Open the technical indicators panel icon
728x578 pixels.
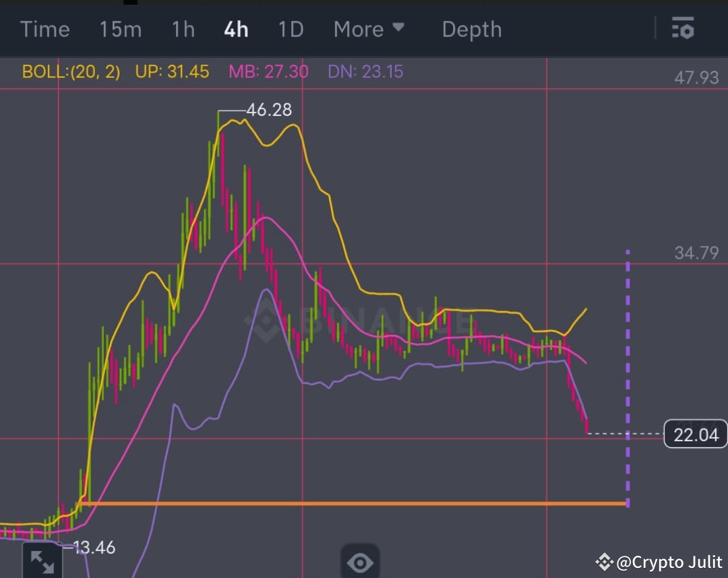(683, 29)
